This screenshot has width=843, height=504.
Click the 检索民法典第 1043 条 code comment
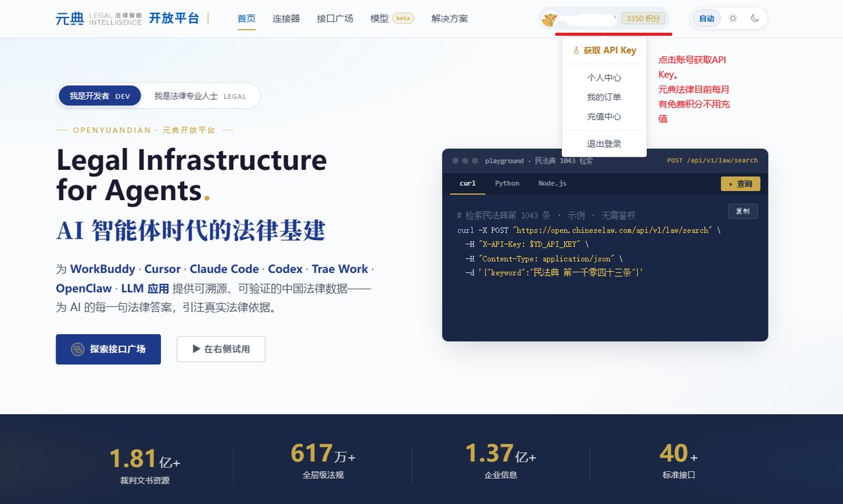pyautogui.click(x=546, y=215)
